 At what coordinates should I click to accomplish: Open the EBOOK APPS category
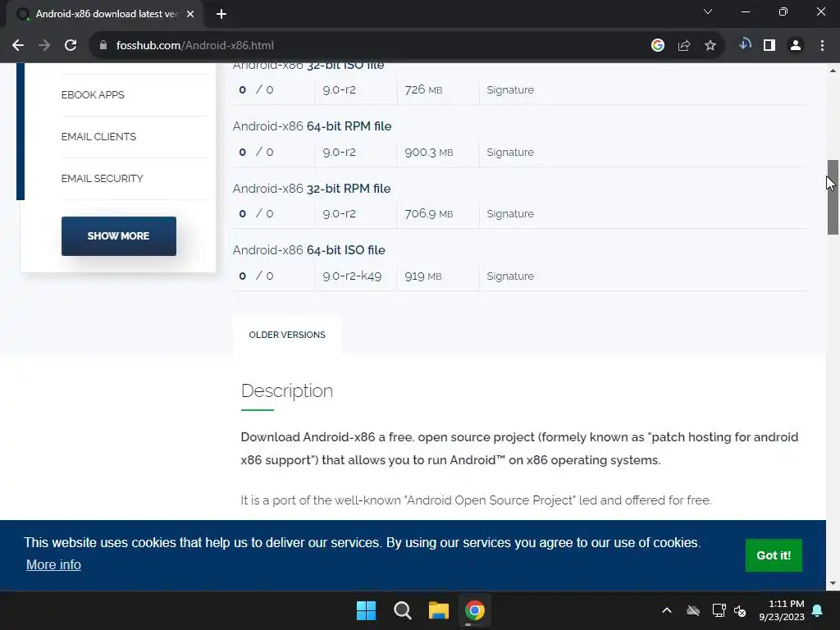click(x=93, y=95)
